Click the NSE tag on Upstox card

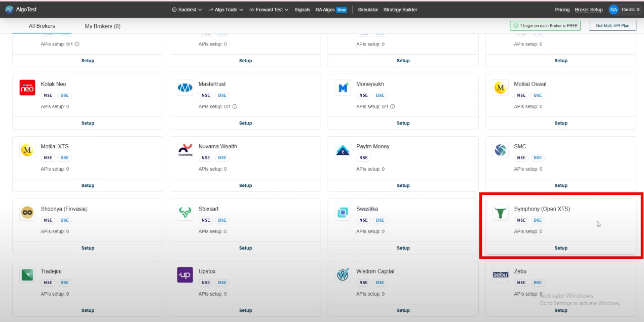click(x=205, y=283)
